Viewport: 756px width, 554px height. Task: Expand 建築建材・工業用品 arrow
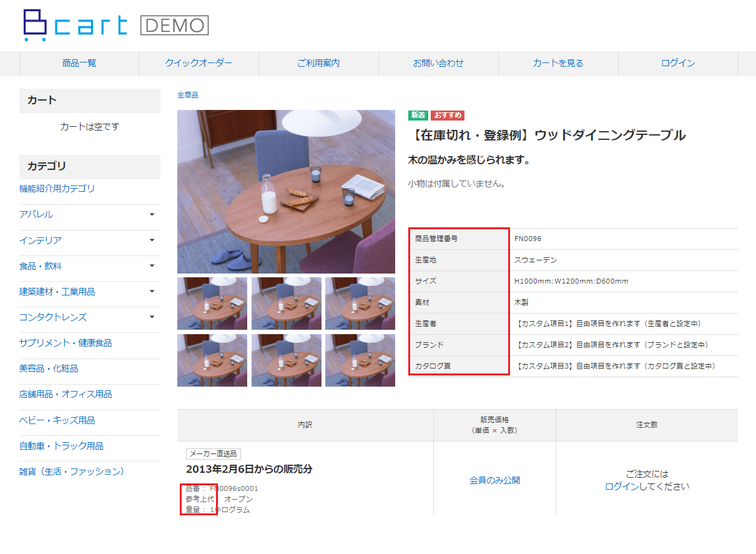(152, 291)
